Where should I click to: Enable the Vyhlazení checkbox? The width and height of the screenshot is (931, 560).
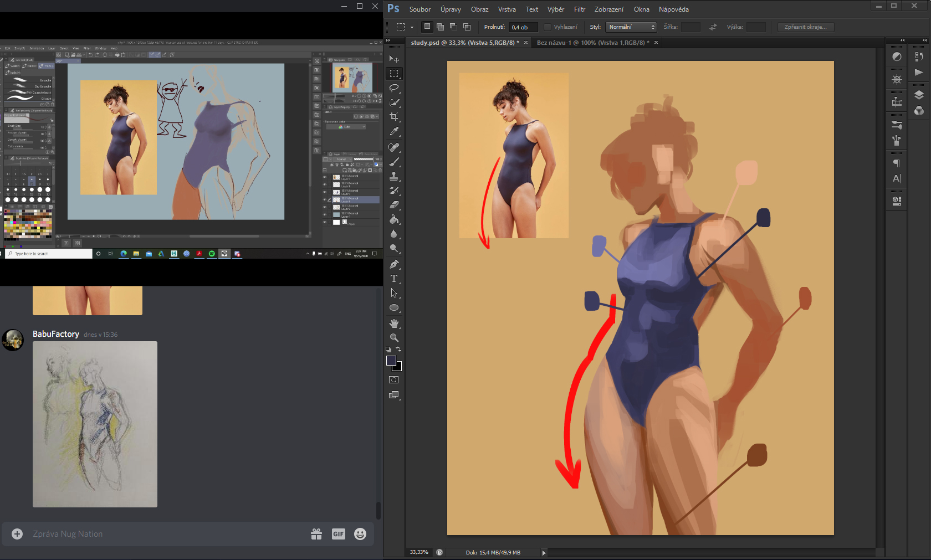(x=548, y=27)
